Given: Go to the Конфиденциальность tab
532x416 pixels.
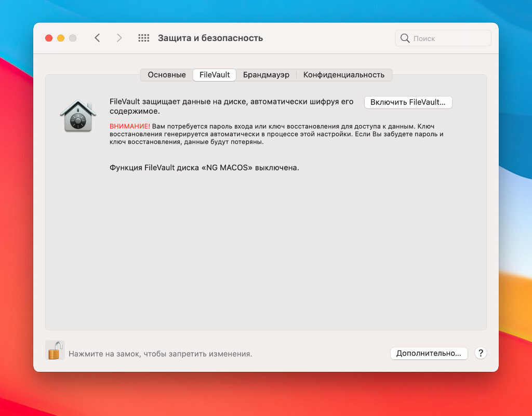Looking at the screenshot, I should (344, 75).
